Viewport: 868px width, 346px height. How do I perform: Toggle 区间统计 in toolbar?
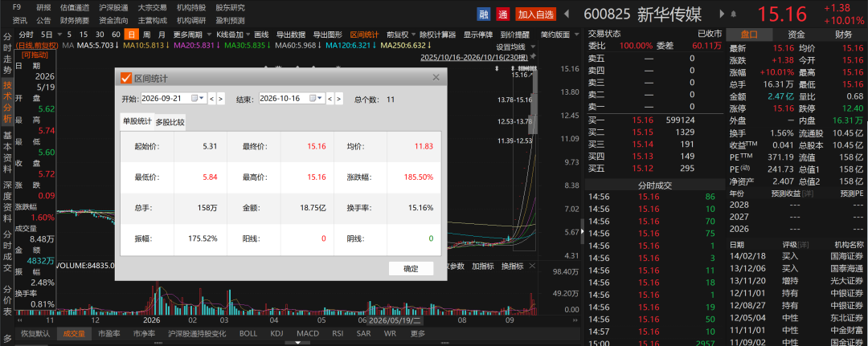click(364, 35)
